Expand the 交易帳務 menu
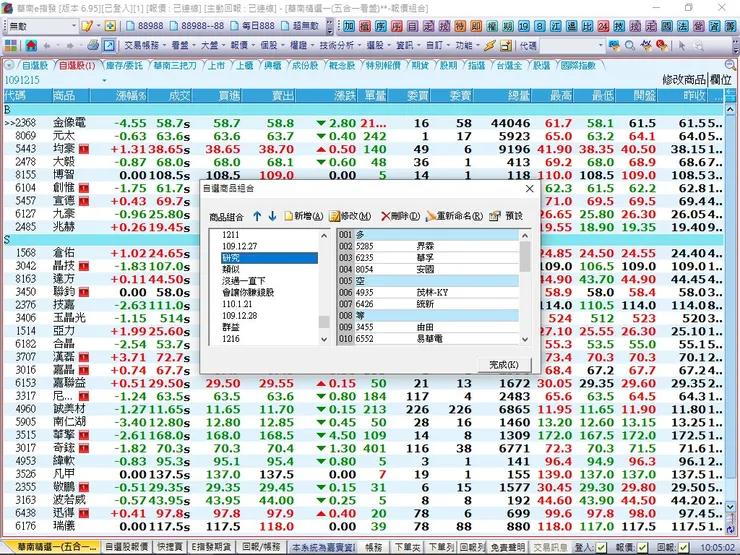Viewport: 740px width, 555px height. (x=144, y=46)
